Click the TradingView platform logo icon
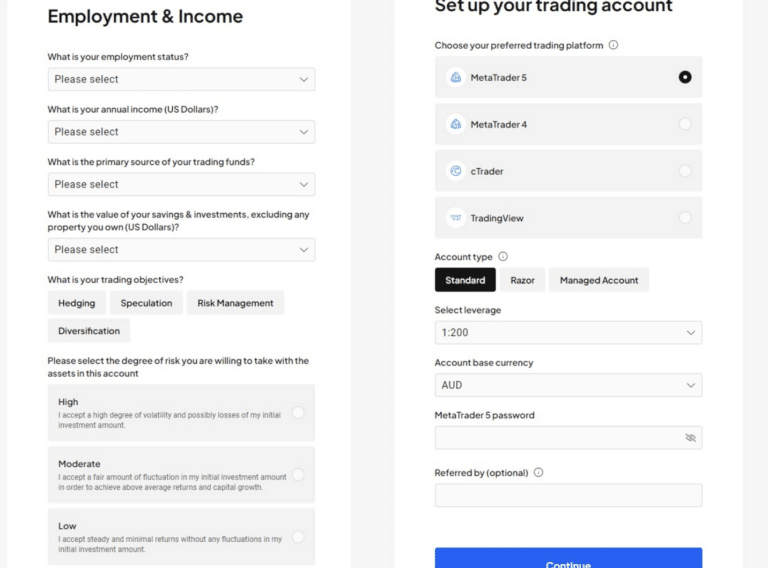Viewport: 768px width, 568px height. 456,218
